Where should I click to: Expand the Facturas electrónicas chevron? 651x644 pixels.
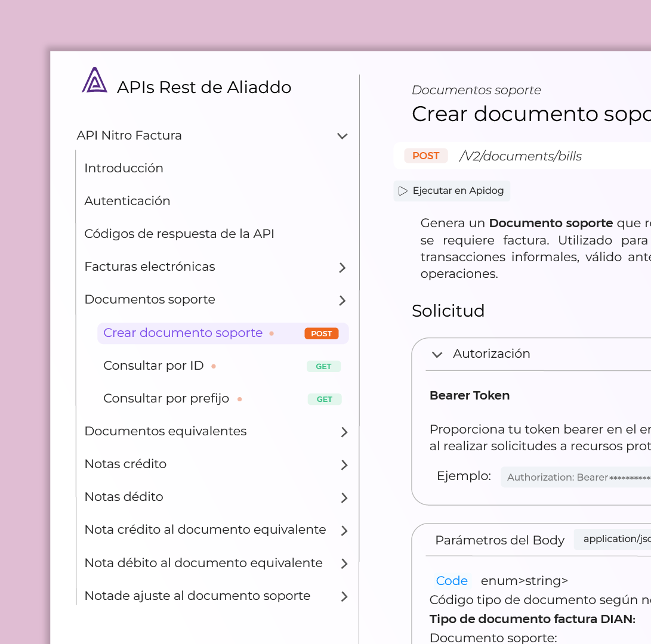(x=343, y=268)
